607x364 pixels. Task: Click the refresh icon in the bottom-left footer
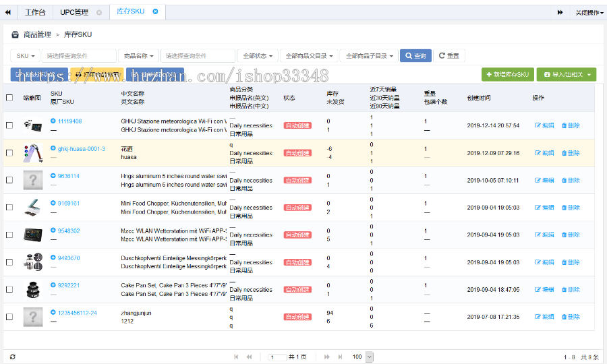click(12, 357)
